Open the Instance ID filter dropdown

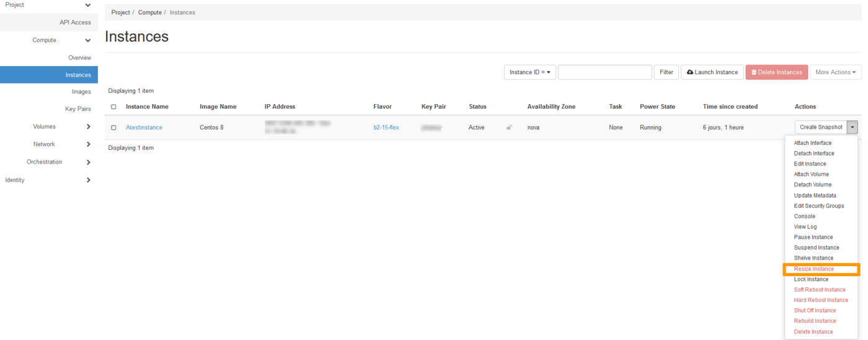(529, 72)
